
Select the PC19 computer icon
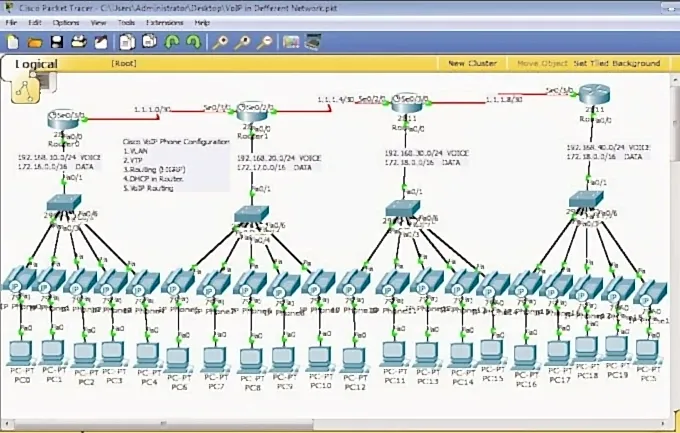point(616,348)
